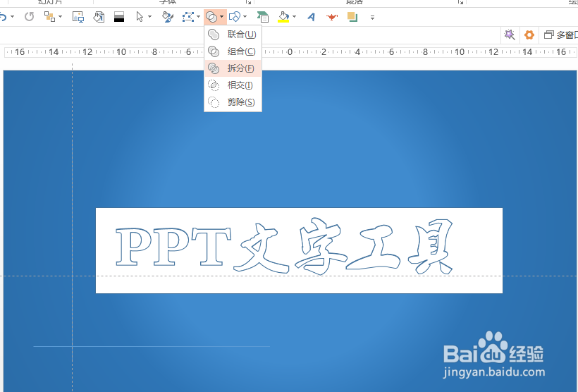This screenshot has height=392, width=578.
Task: Click the Redo/Repeat circular arrow icon
Action: (x=29, y=17)
